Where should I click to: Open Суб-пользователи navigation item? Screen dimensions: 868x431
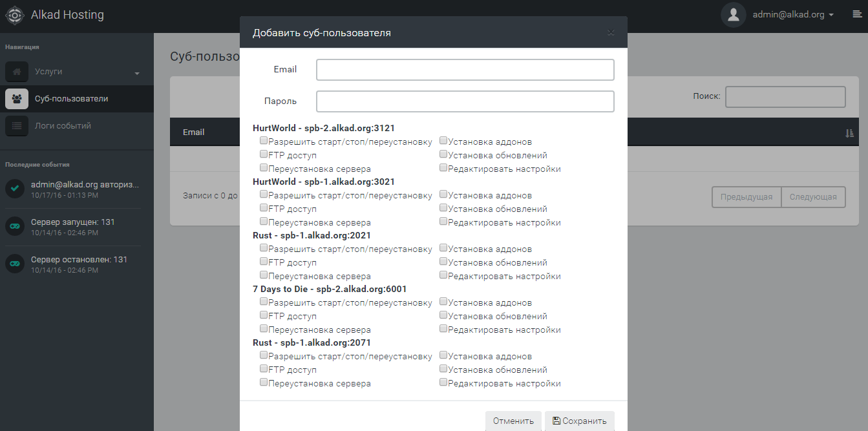[77, 99]
